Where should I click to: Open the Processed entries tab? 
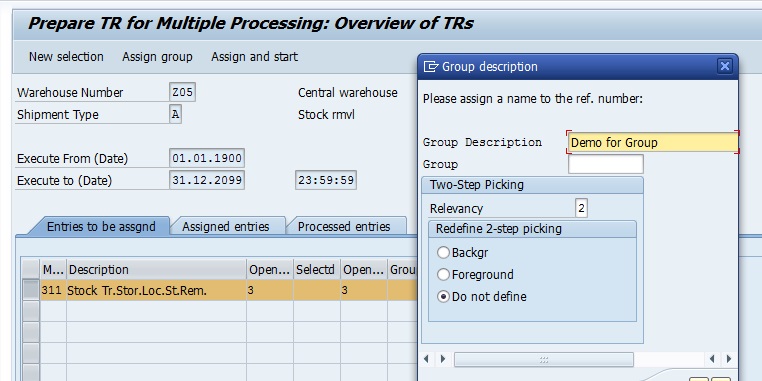click(344, 226)
